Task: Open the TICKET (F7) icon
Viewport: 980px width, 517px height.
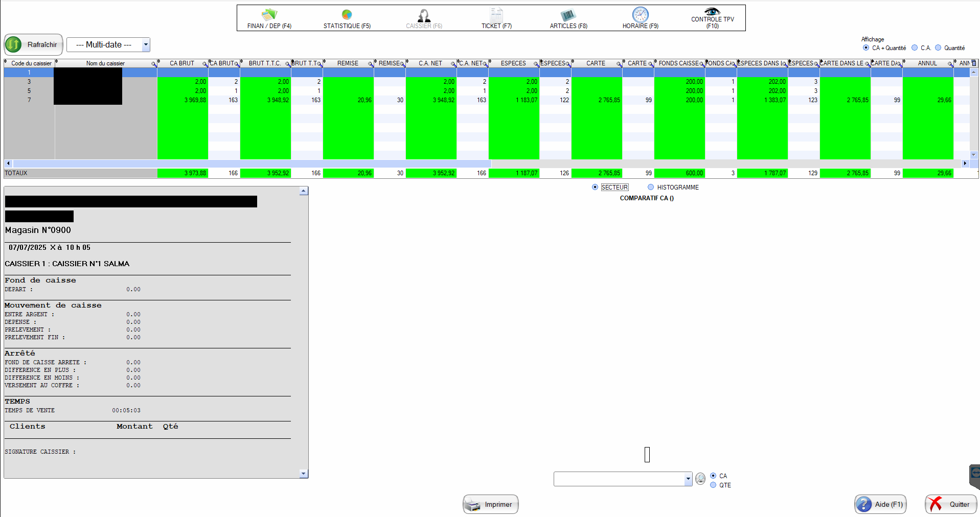Action: click(496, 15)
